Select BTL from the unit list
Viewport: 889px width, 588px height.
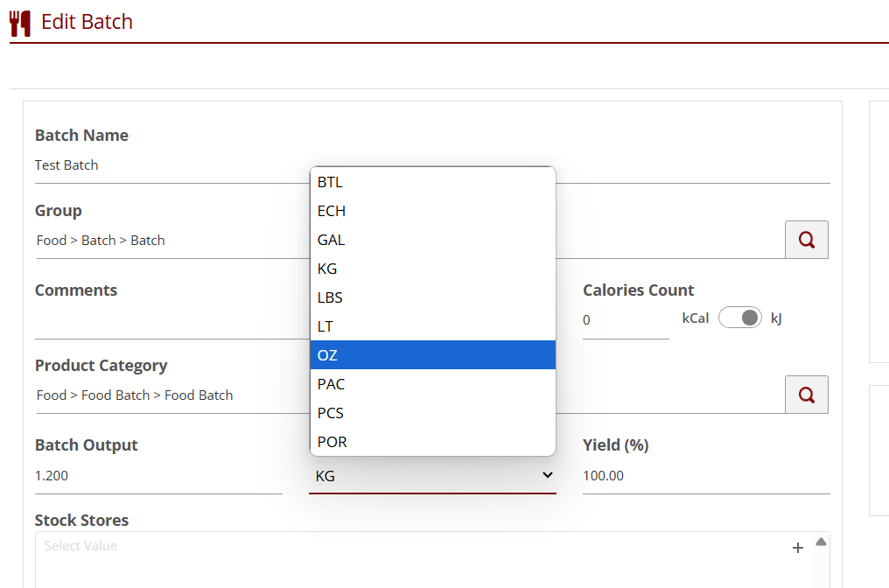pyautogui.click(x=432, y=182)
